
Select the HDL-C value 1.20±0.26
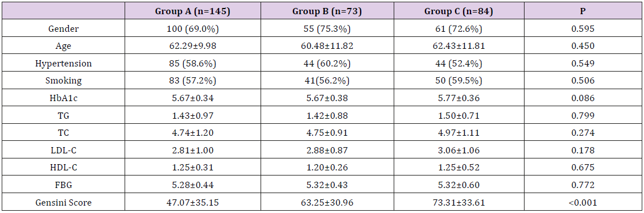point(327,168)
